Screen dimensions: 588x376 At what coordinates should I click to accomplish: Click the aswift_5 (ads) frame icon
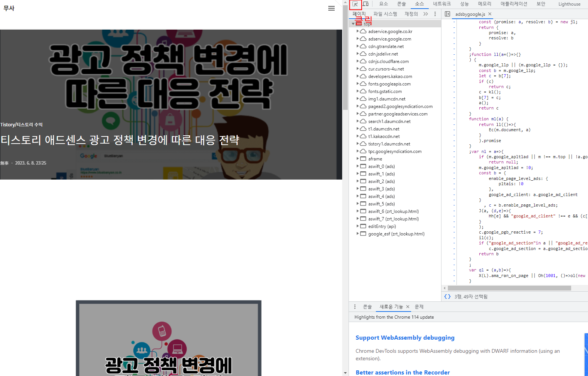click(x=363, y=204)
